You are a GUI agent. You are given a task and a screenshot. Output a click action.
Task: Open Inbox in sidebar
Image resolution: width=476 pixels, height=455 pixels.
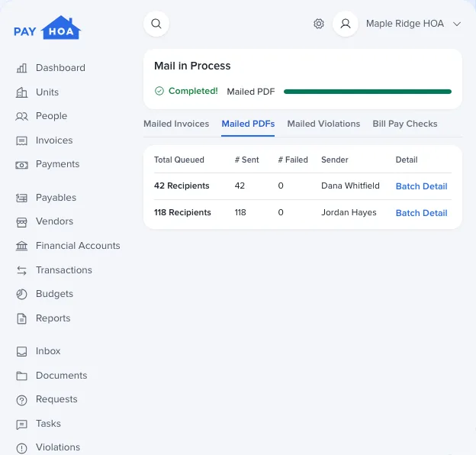[x=48, y=351]
